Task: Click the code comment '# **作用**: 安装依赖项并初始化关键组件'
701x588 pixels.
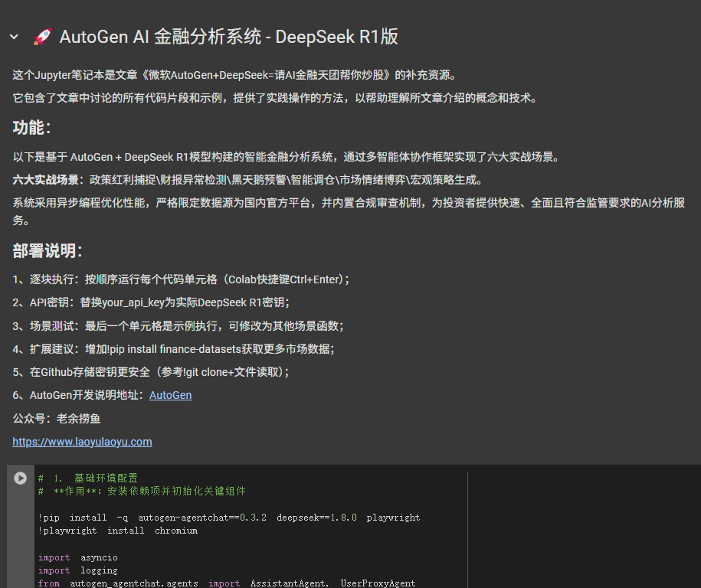Action: click(x=142, y=491)
